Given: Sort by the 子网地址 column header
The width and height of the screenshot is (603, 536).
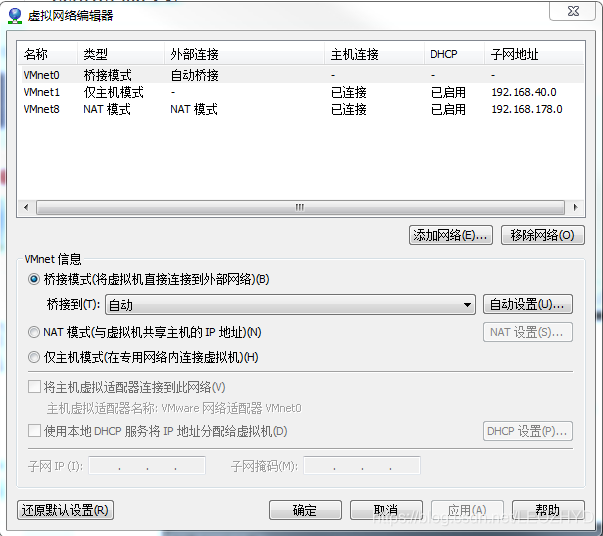Looking at the screenshot, I should pos(534,54).
